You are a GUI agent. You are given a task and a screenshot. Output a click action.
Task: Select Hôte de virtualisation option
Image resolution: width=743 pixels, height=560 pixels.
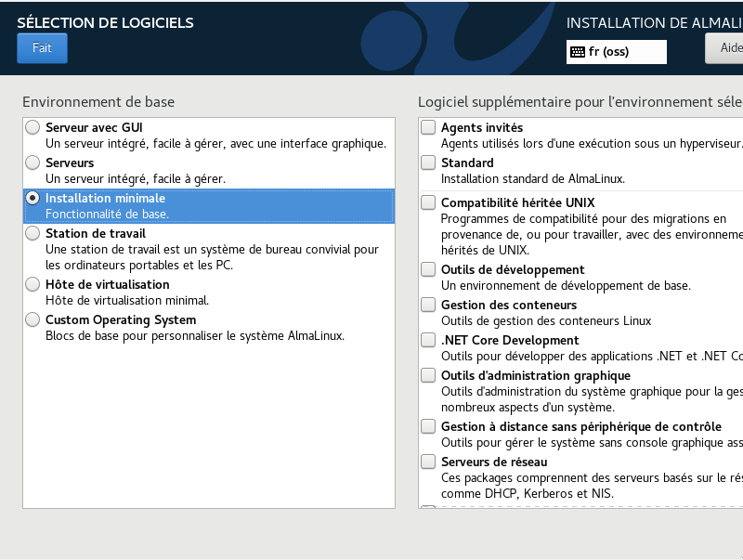click(33, 284)
